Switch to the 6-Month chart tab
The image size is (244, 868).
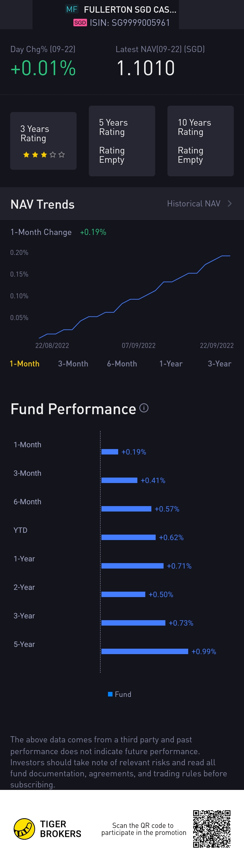coord(122,363)
